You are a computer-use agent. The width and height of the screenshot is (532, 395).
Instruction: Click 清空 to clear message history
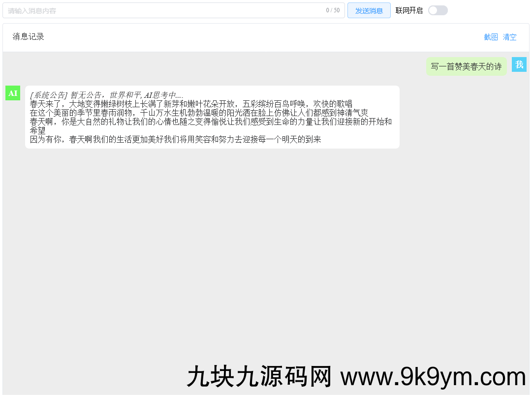[509, 37]
